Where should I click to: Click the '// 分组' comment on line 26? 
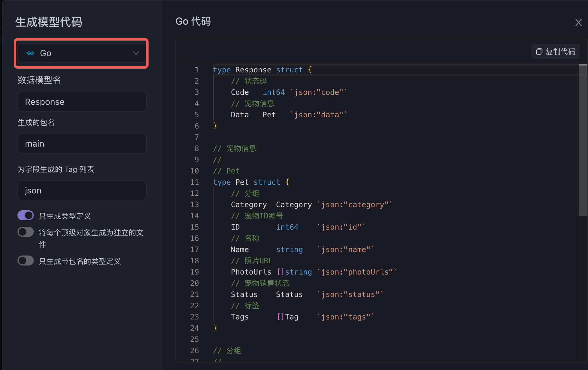click(x=227, y=351)
